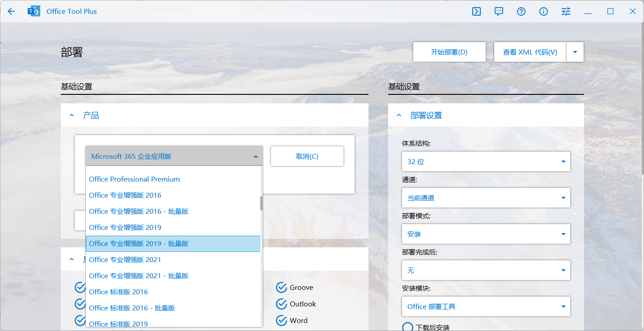Screen dimensions: 644x331
Task: Click the 开始部署(D) button
Action: pos(449,52)
